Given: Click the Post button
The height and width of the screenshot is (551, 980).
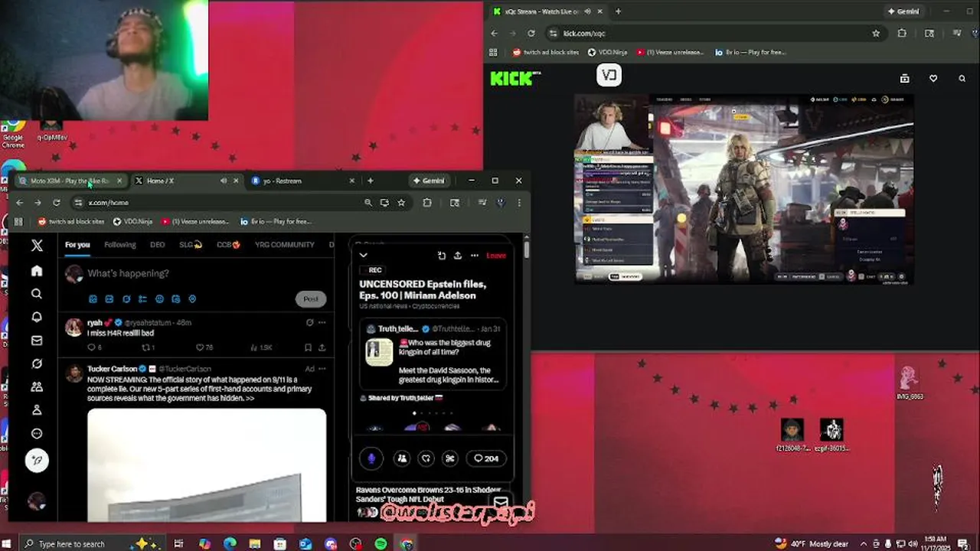Looking at the screenshot, I should point(311,299).
